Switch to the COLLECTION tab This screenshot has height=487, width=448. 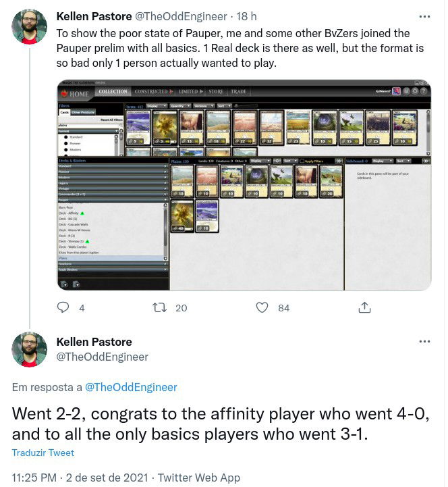113,92
